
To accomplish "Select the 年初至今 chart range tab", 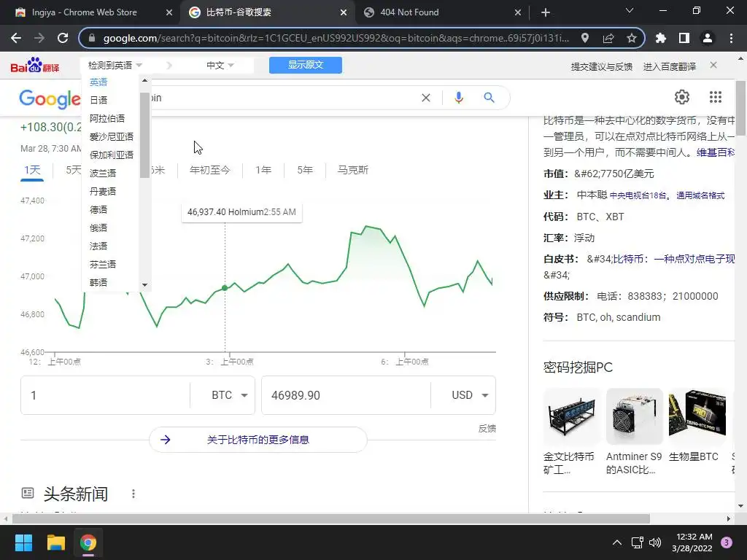I will click(209, 170).
